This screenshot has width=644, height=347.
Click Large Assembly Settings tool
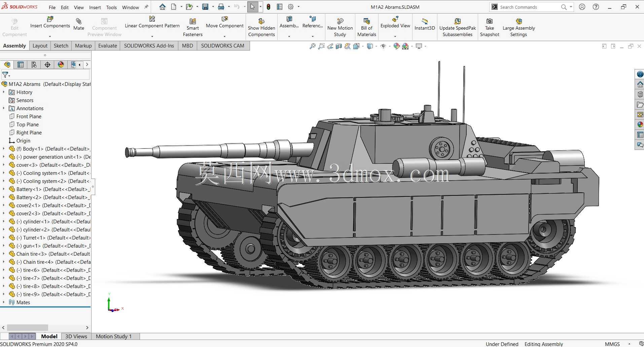518,28
